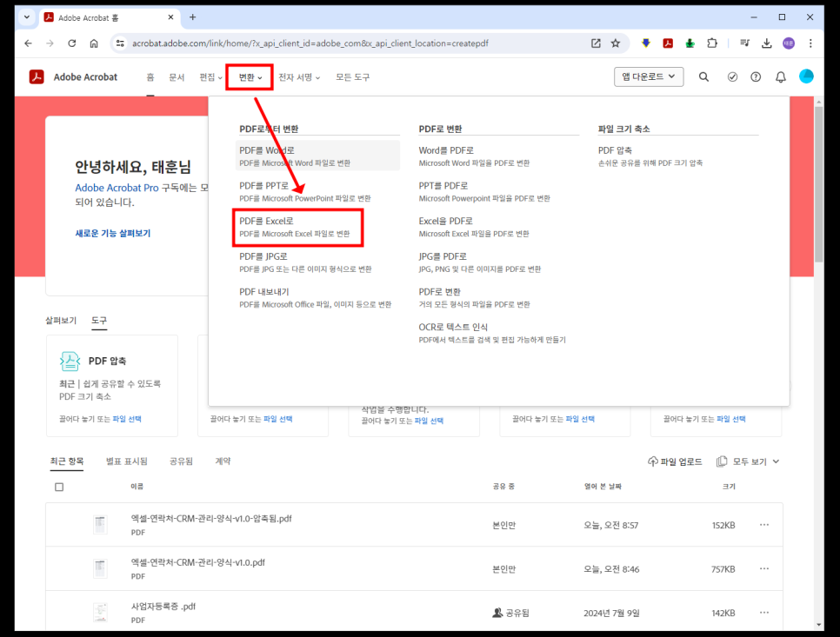Image resolution: width=840 pixels, height=637 pixels.
Task: Choose PDF 압축 under 파일 크기 축소
Action: (650, 156)
